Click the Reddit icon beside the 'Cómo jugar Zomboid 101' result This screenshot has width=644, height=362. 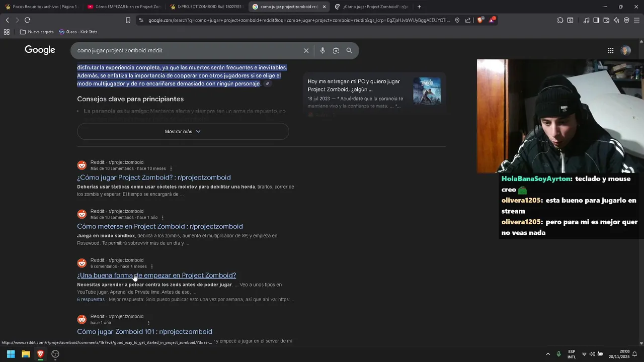click(82, 319)
